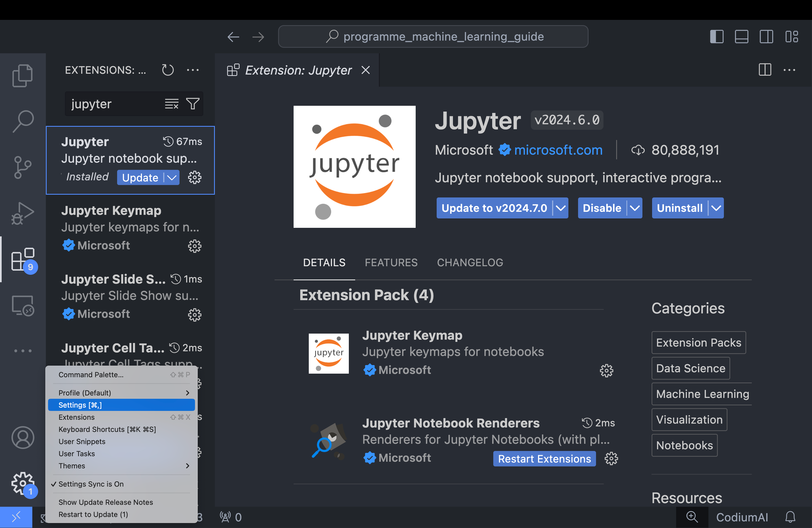
Task: Toggle the primary side bar
Action: pyautogui.click(x=716, y=37)
